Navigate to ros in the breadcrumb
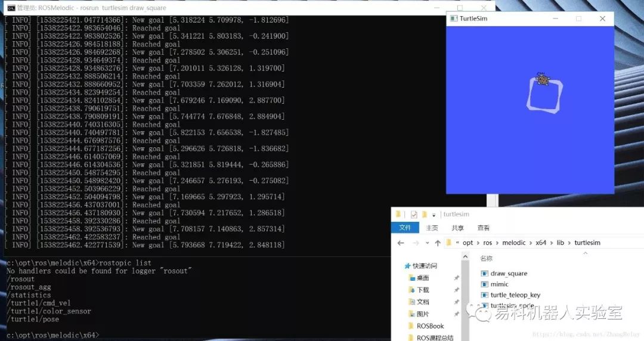644x341 pixels. pos(488,243)
